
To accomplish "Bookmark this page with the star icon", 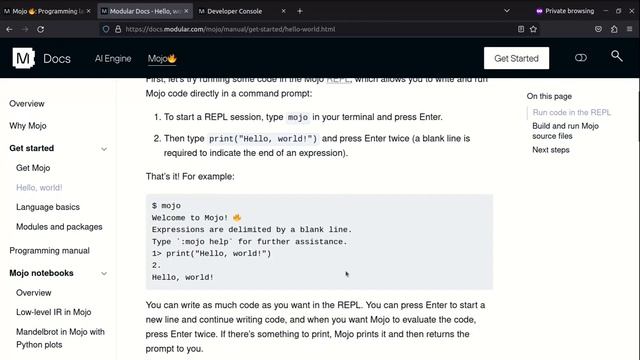I will click(533, 29).
